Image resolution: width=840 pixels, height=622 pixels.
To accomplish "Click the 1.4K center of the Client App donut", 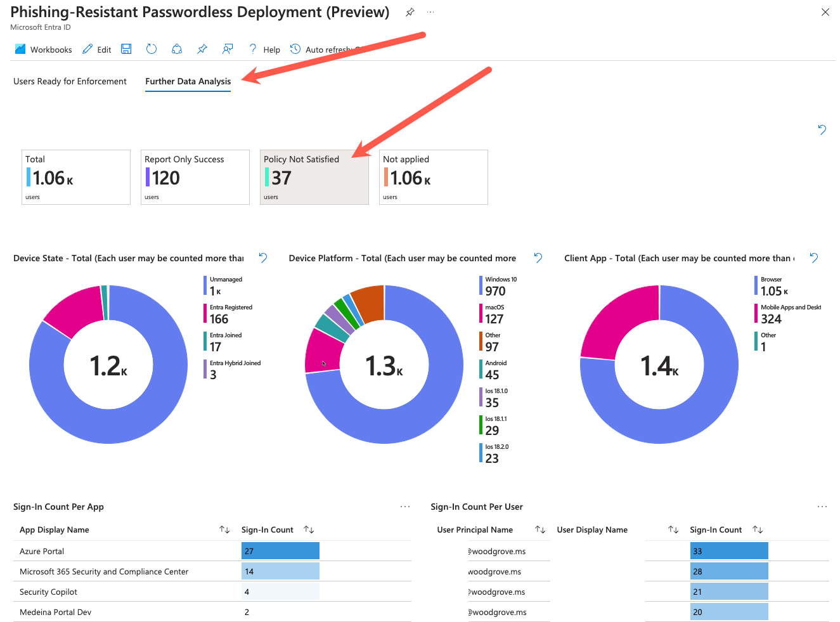I will pyautogui.click(x=659, y=366).
